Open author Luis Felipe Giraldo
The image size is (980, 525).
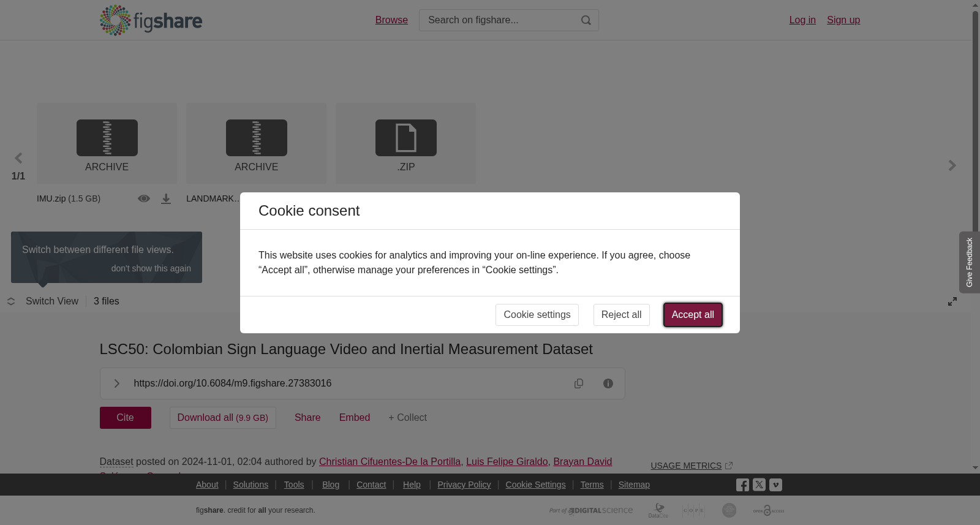[507, 462]
